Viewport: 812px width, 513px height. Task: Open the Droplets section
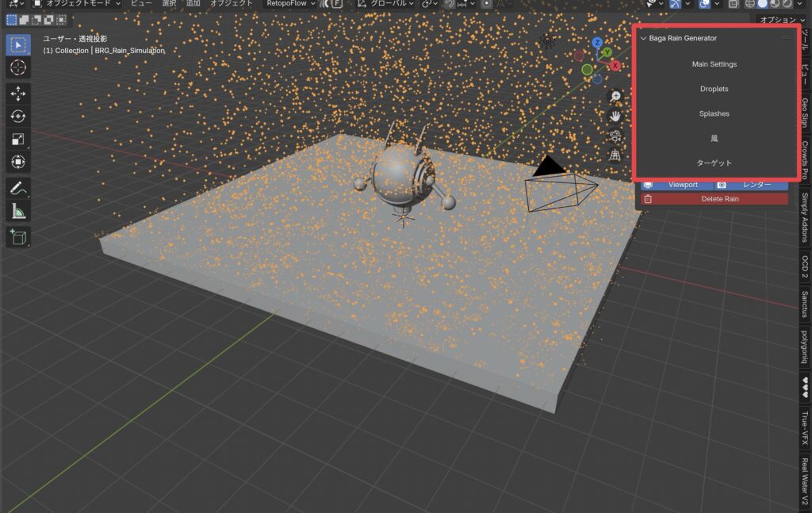coord(714,89)
